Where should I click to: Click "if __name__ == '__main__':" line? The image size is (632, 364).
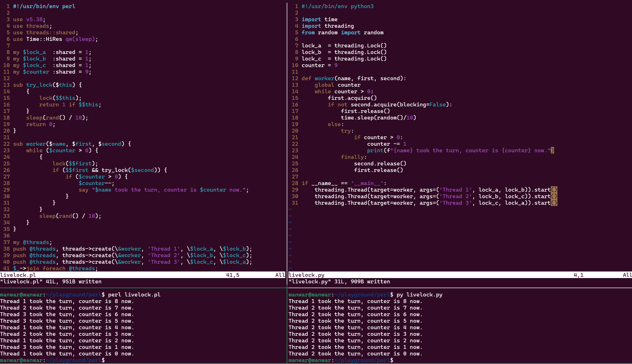[x=344, y=183]
